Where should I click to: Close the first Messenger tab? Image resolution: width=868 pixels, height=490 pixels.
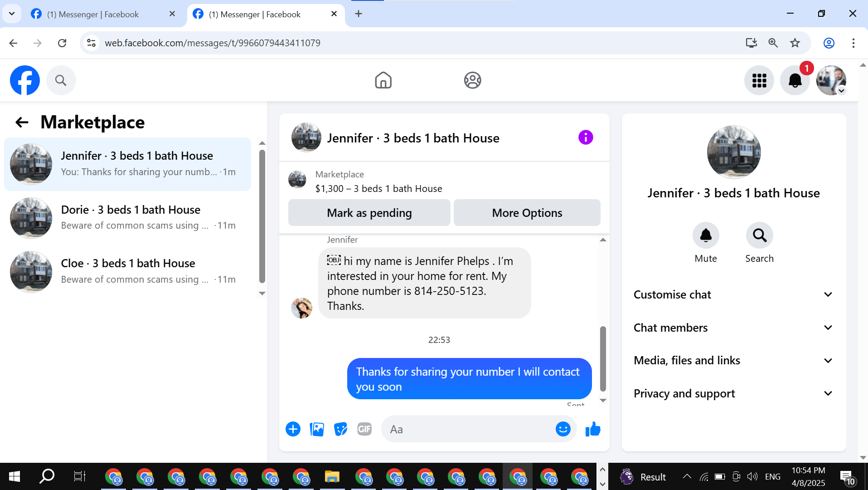pos(172,14)
